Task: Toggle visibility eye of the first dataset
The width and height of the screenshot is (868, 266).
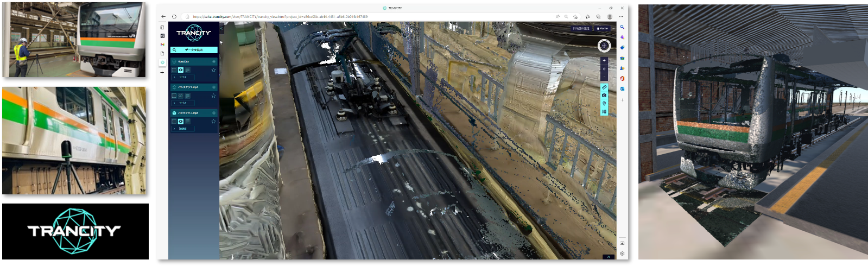Action: tap(180, 70)
